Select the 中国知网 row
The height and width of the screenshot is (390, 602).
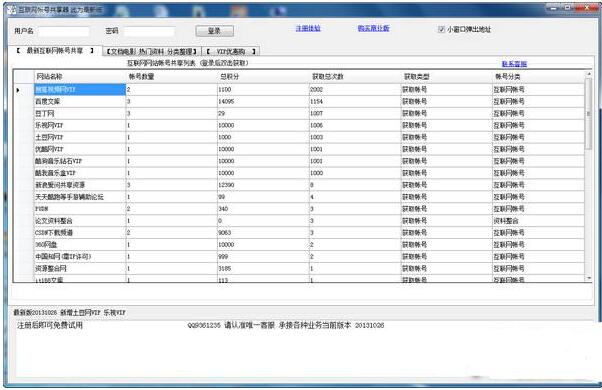point(299,256)
